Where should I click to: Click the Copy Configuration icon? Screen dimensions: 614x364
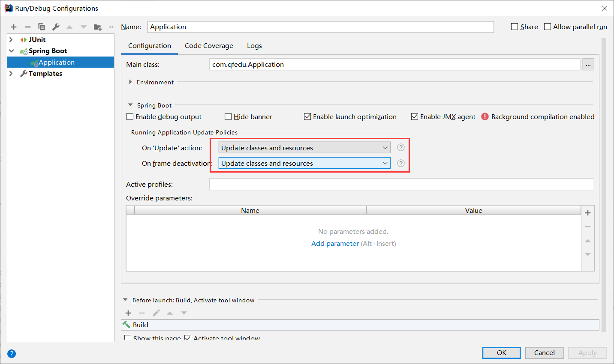pos(42,27)
